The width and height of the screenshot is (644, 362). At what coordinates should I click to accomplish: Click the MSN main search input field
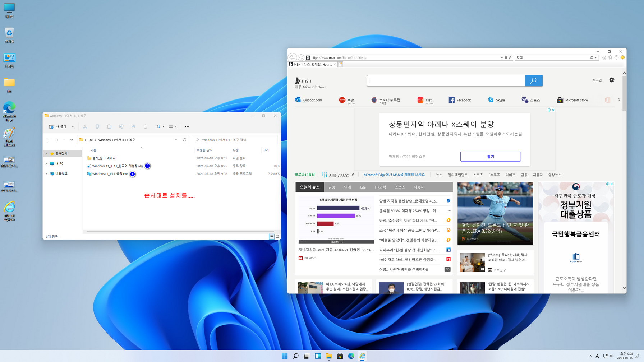click(446, 81)
